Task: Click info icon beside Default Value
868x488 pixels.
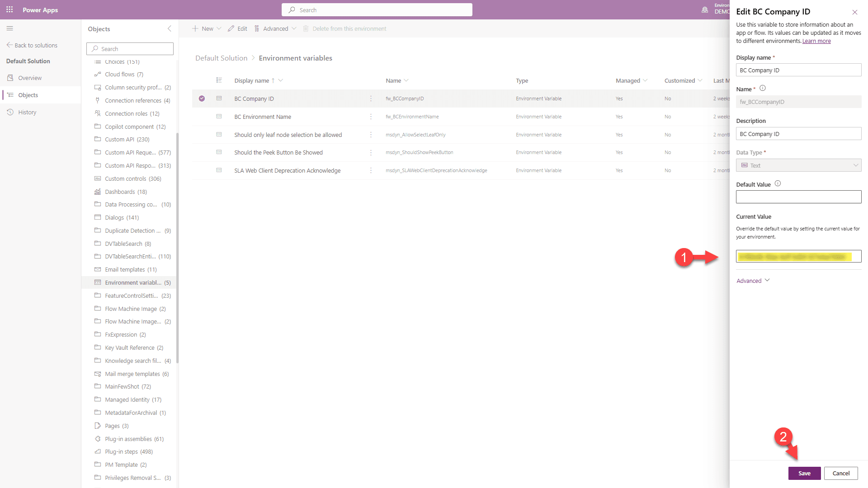Action: [x=778, y=183]
